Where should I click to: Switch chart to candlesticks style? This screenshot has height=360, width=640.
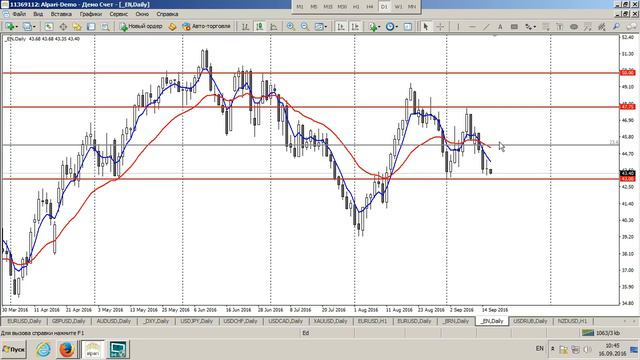pos(260,27)
